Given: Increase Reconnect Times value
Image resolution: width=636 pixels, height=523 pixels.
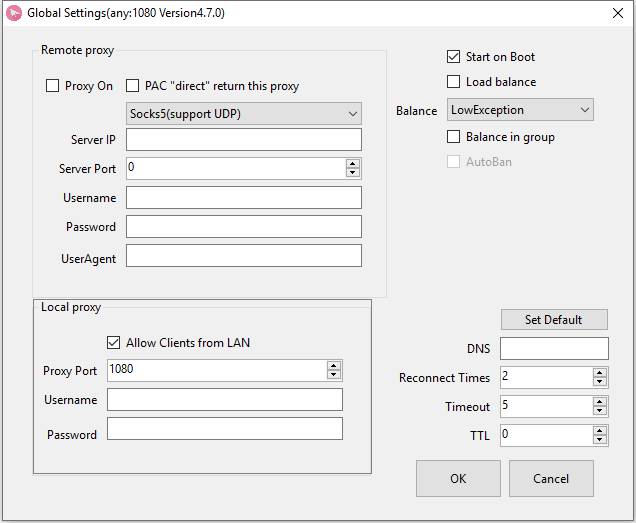Looking at the screenshot, I should [x=599, y=373].
